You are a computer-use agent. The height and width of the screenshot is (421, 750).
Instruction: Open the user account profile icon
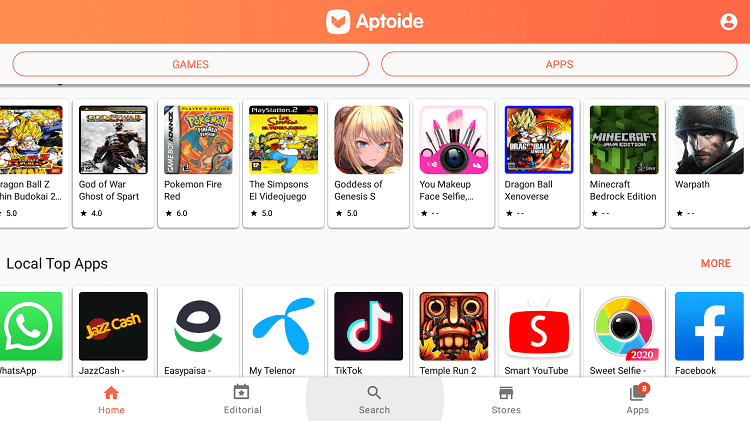click(x=728, y=22)
